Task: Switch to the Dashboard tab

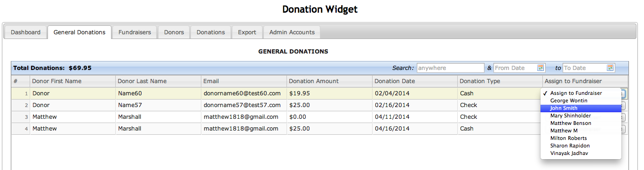Action: (26, 32)
